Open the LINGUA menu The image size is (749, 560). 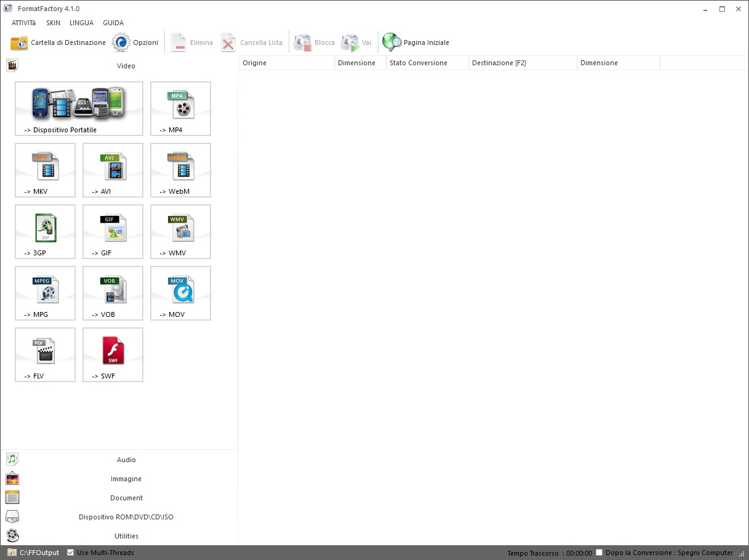(x=82, y=23)
